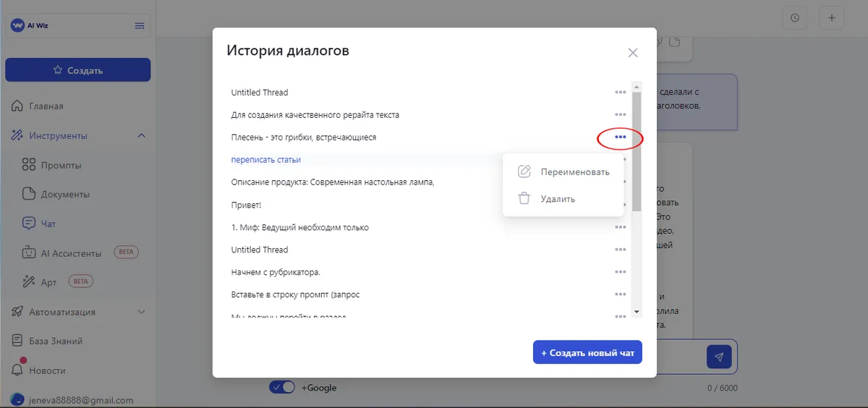Click the Промпты grid icon
The width and height of the screenshot is (868, 408).
29,165
